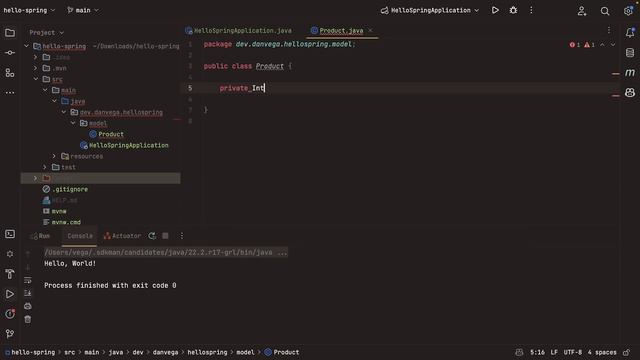Go to previous highlighted error arrow
The width and height of the screenshot is (640, 360).
point(602,44)
